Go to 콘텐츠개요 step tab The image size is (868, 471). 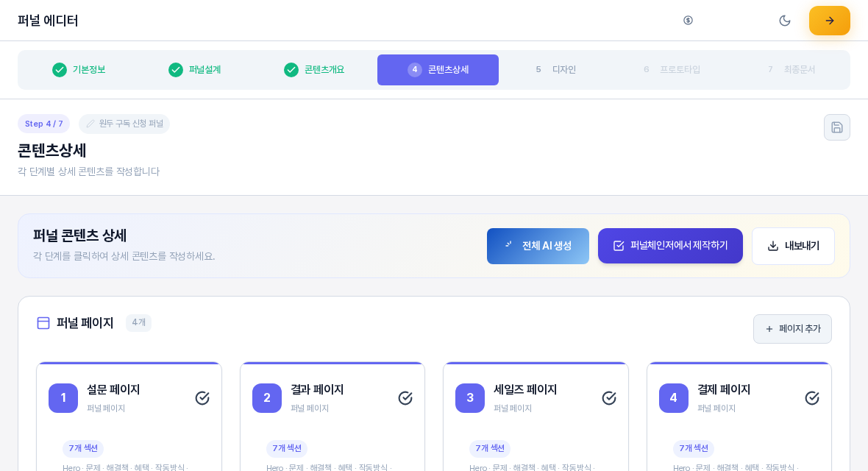314,70
